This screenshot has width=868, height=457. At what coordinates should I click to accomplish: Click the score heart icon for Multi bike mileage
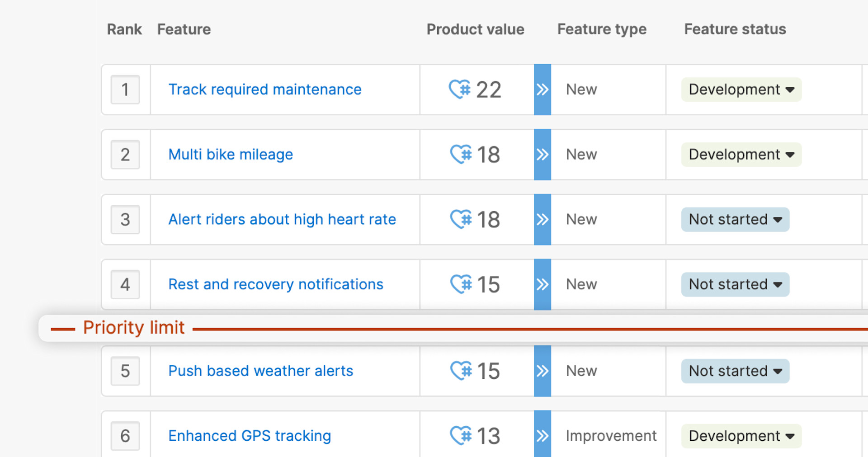[461, 154]
